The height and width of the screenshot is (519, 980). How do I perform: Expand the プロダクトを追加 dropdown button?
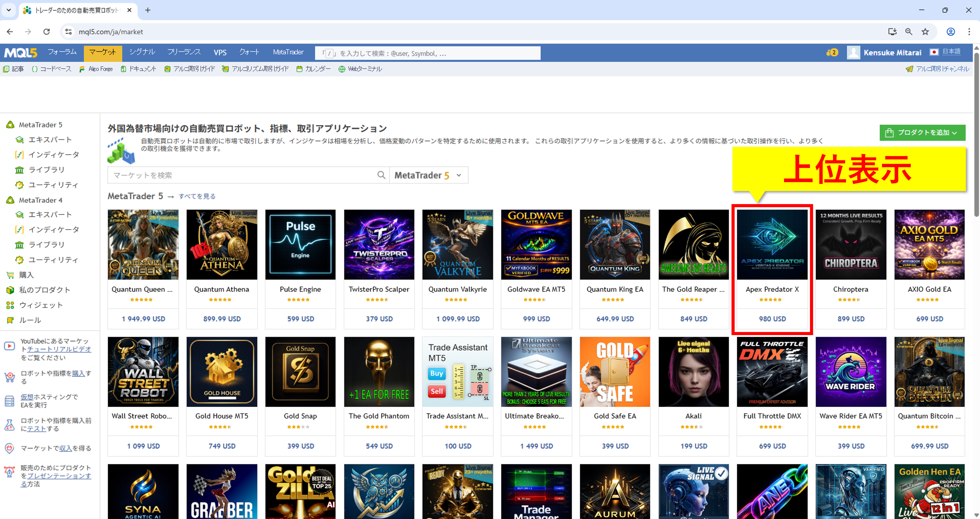922,132
